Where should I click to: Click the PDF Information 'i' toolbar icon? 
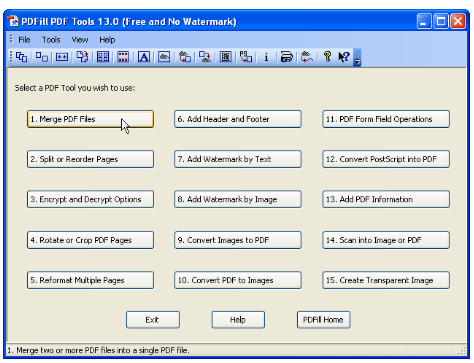(x=266, y=57)
